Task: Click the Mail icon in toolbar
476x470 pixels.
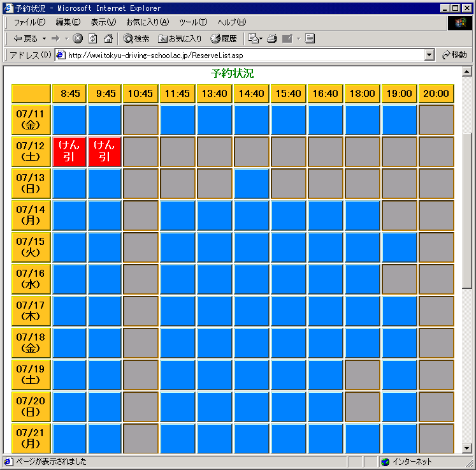Action: click(287, 39)
